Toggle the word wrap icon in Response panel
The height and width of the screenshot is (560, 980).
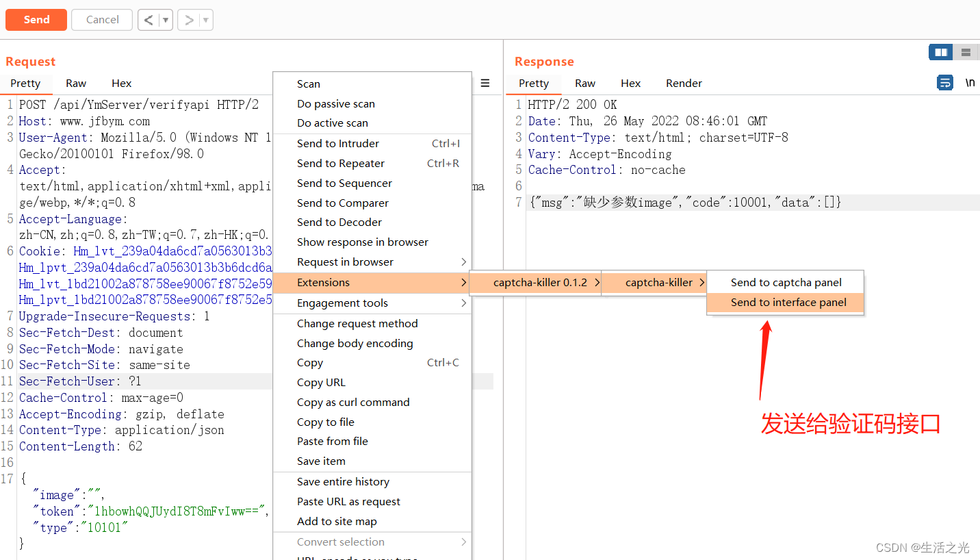pyautogui.click(x=945, y=82)
